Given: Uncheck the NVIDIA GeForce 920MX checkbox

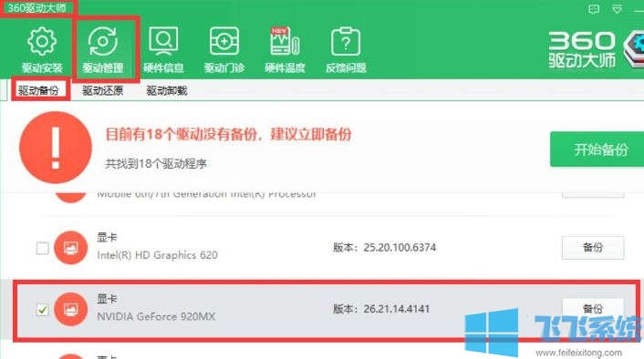Looking at the screenshot, I should (x=42, y=310).
